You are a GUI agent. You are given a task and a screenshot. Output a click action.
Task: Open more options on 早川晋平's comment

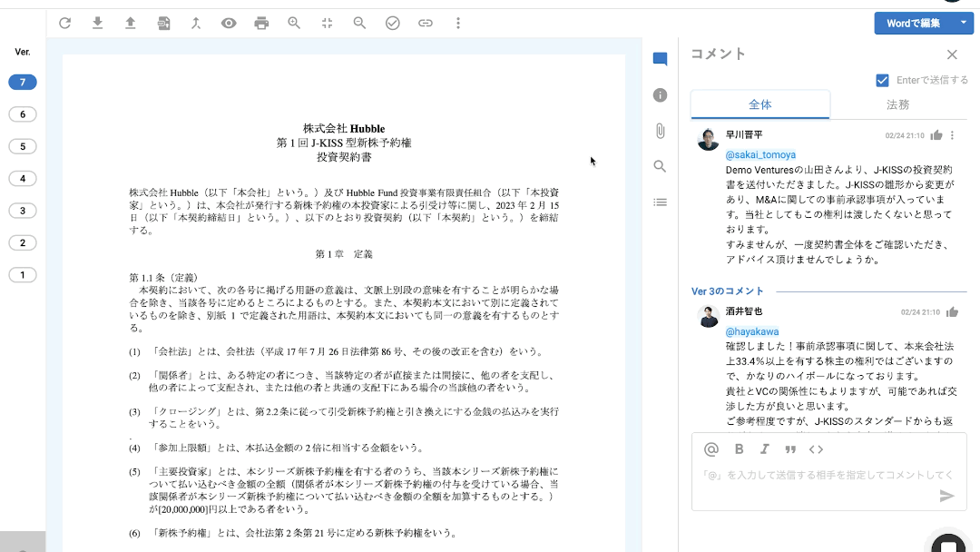(952, 135)
